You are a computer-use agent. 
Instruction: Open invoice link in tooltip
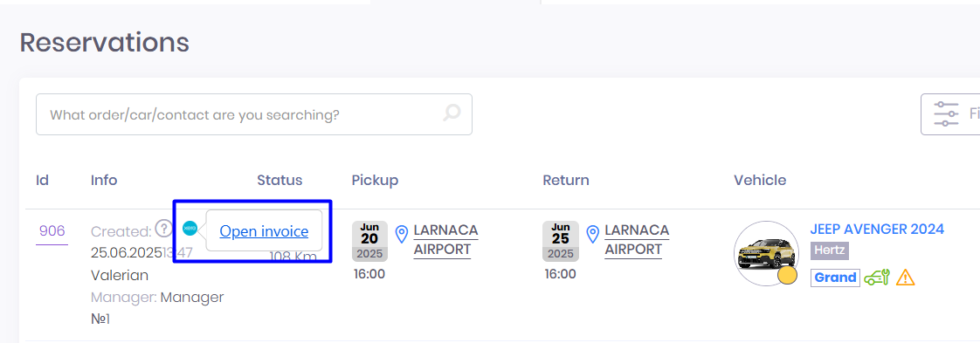click(264, 231)
